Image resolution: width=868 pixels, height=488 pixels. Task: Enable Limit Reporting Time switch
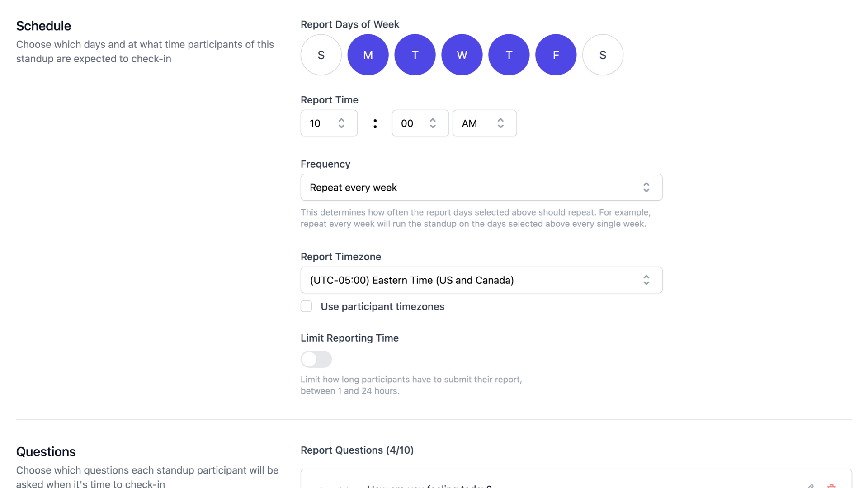(x=316, y=359)
